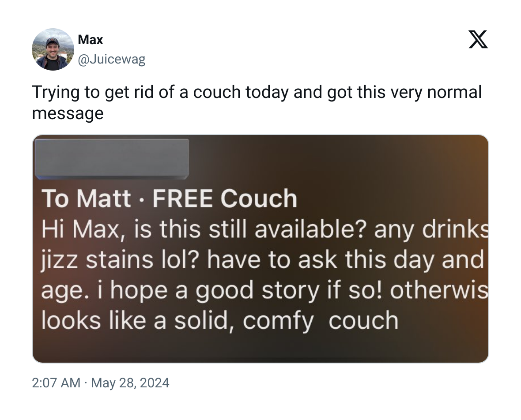Click the line "looks like a solid, comfy couch"
The height and width of the screenshot is (420, 521).
coord(219,320)
